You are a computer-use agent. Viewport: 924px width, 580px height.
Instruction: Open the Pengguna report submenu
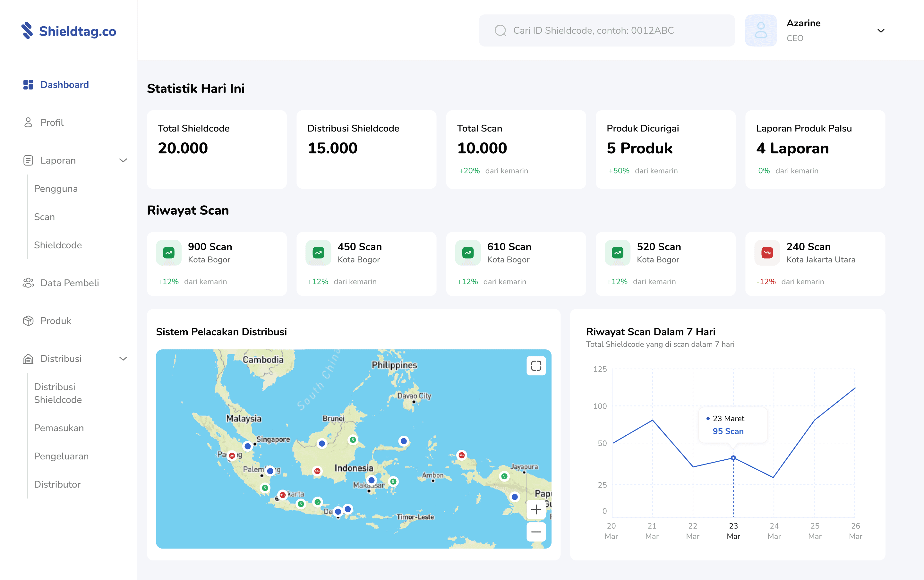point(56,188)
